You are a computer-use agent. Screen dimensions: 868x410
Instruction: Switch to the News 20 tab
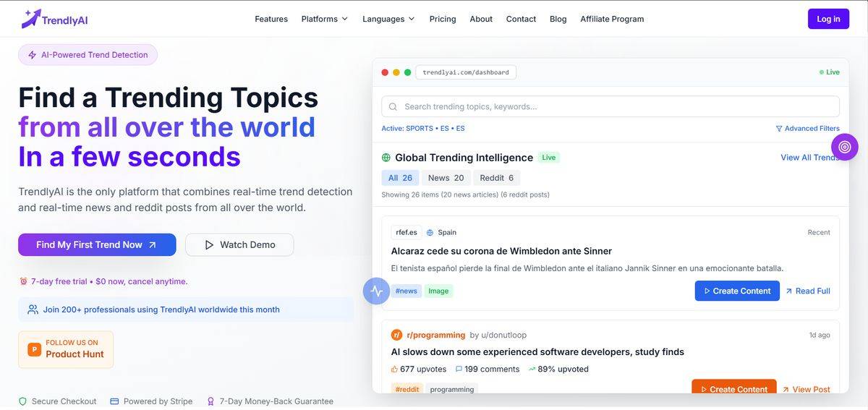446,178
